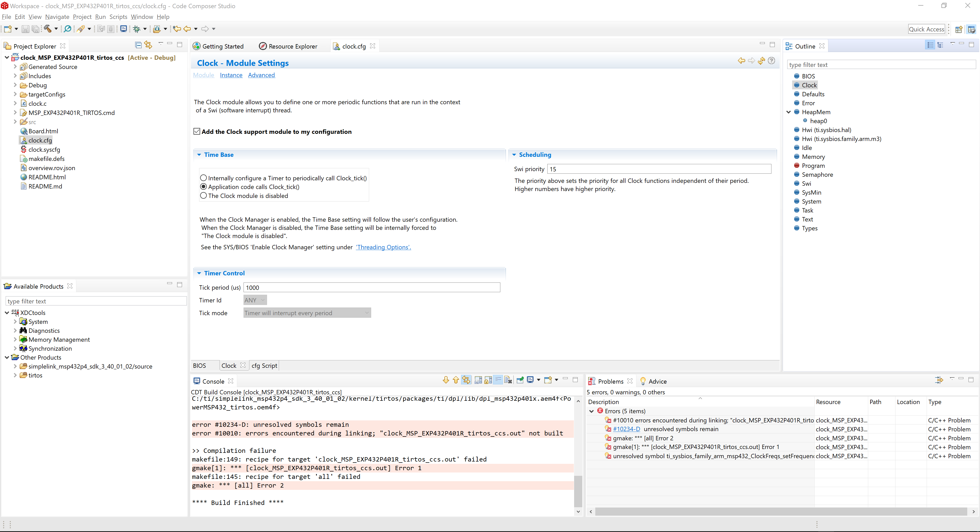This screenshot has height=532, width=980.
Task: Pin the Console with the pin icon
Action: tap(520, 380)
